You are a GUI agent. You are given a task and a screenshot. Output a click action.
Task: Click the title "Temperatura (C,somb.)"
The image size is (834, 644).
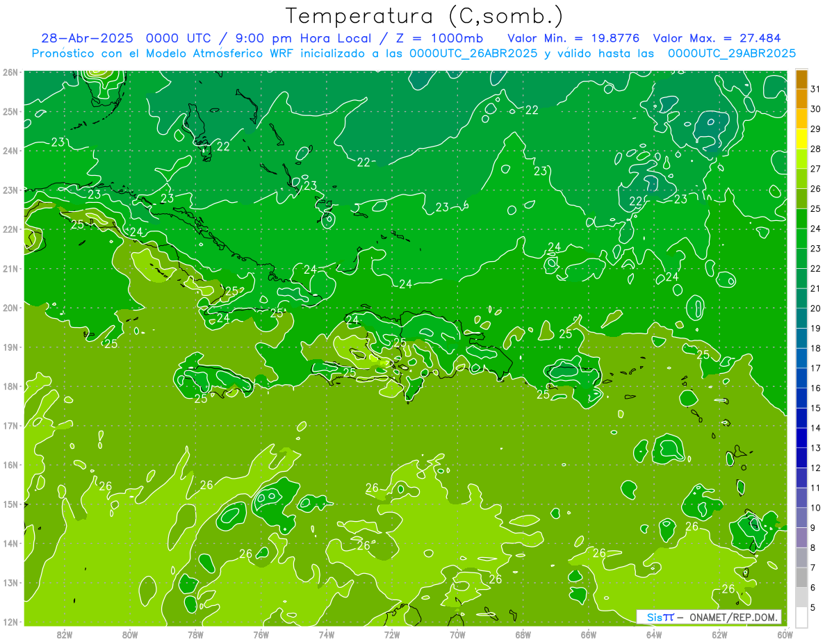pyautogui.click(x=425, y=16)
